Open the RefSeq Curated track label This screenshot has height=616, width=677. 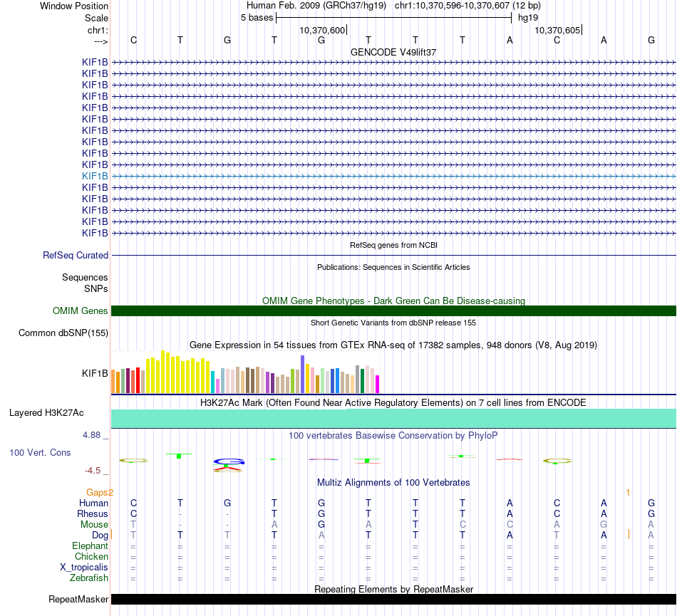click(76, 256)
